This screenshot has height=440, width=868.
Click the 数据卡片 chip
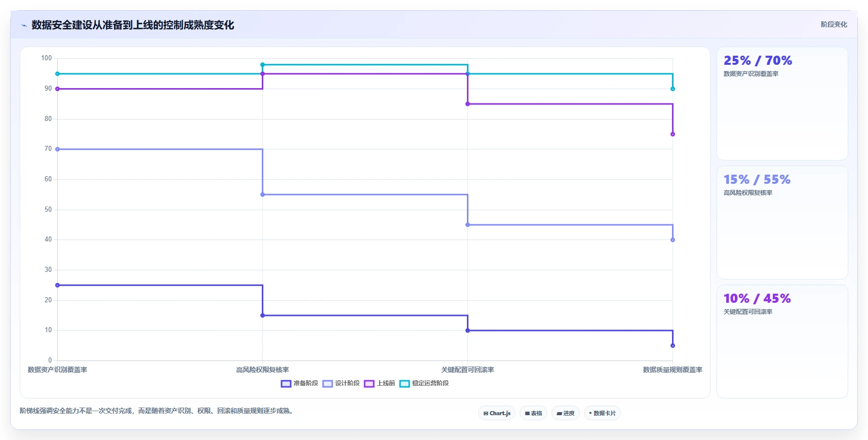pos(602,413)
